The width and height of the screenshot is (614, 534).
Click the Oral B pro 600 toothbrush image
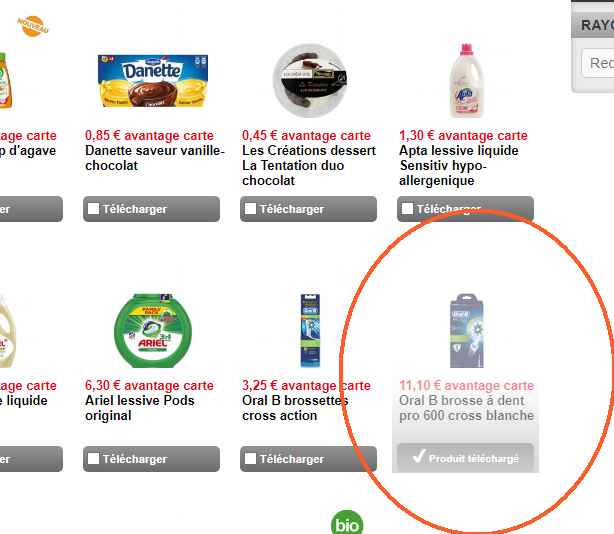click(467, 331)
